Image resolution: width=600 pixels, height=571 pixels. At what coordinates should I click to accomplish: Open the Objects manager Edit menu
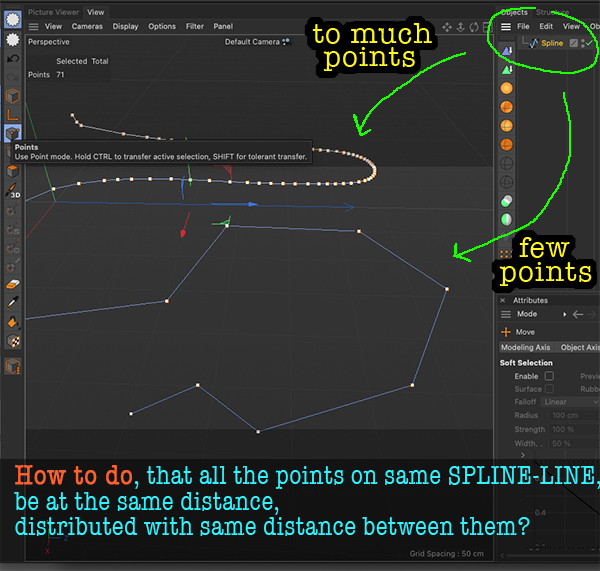(x=546, y=26)
